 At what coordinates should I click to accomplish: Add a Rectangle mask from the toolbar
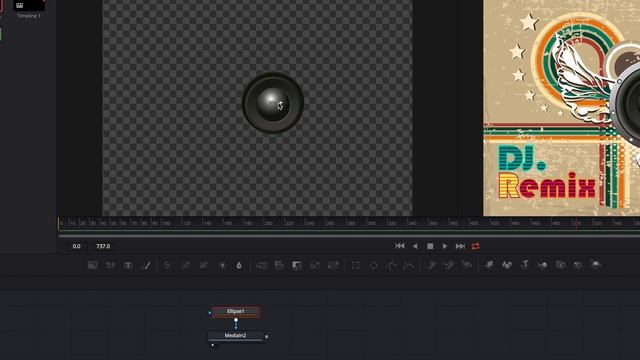pos(356,265)
